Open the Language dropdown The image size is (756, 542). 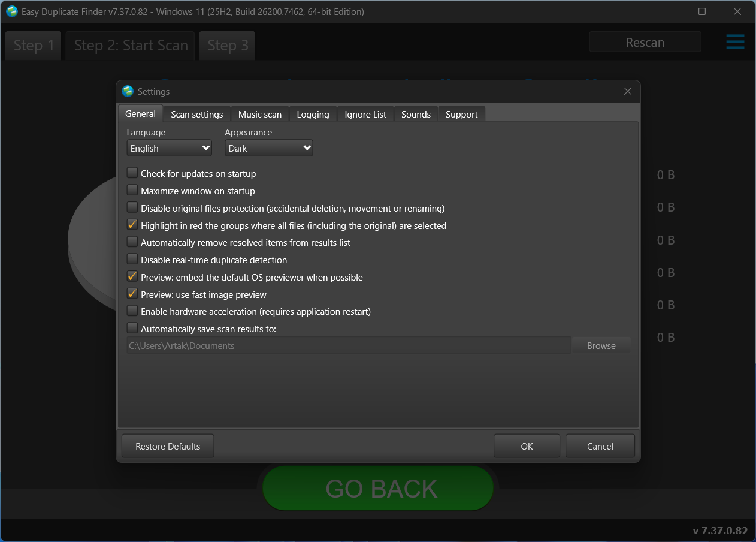click(x=170, y=148)
